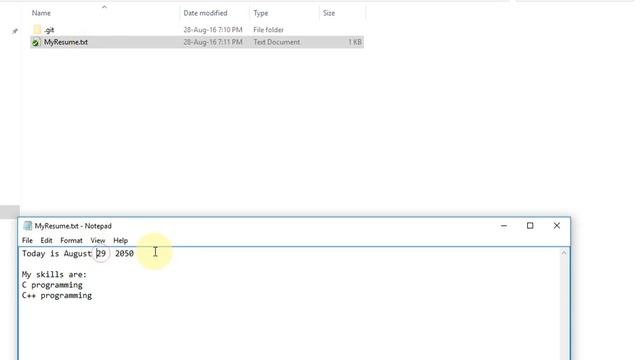The image size is (640, 360).
Task: Click the 'C++ programming' line
Action: (57, 296)
